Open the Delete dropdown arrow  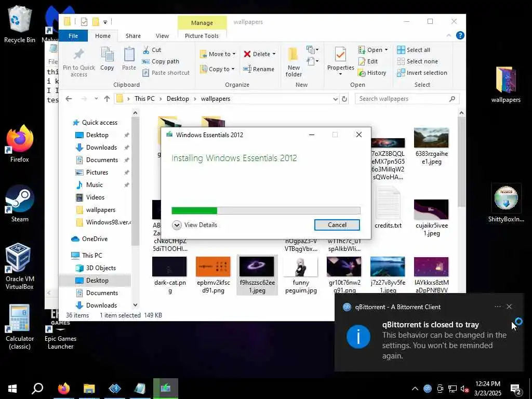point(274,54)
